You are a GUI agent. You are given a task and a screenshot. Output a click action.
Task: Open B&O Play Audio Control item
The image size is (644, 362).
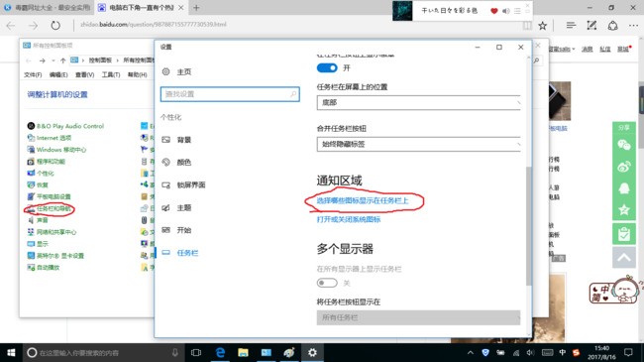(x=65, y=126)
